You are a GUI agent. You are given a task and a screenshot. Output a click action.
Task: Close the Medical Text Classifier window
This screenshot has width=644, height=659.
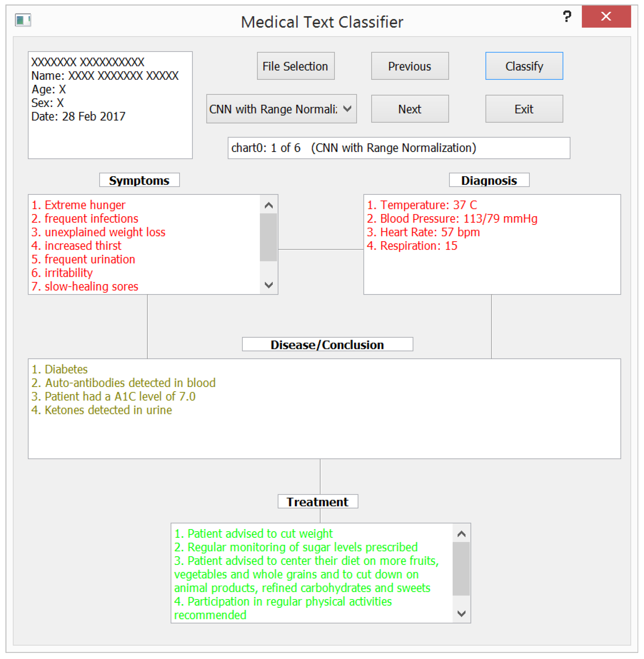(606, 16)
